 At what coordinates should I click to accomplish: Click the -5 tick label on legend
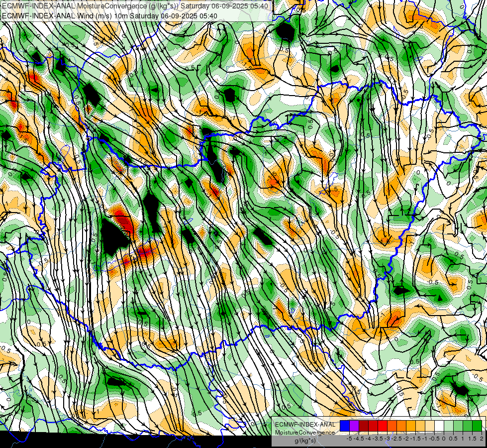[349, 439]
